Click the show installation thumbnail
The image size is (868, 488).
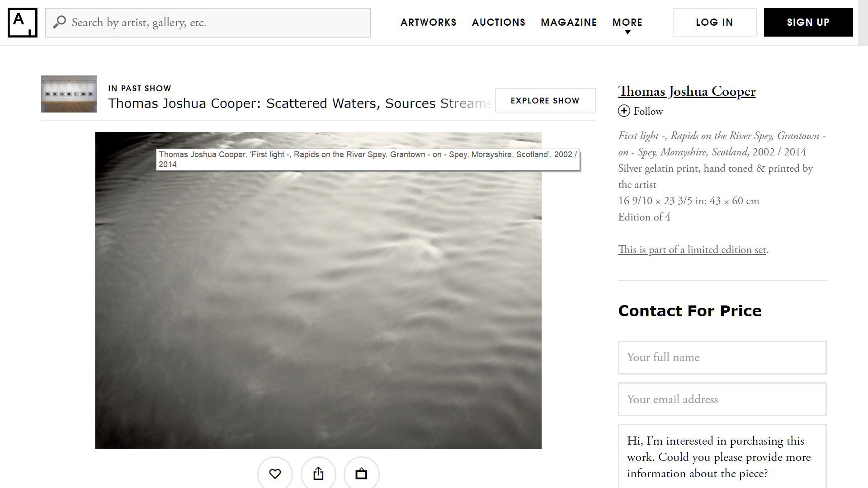click(x=69, y=94)
